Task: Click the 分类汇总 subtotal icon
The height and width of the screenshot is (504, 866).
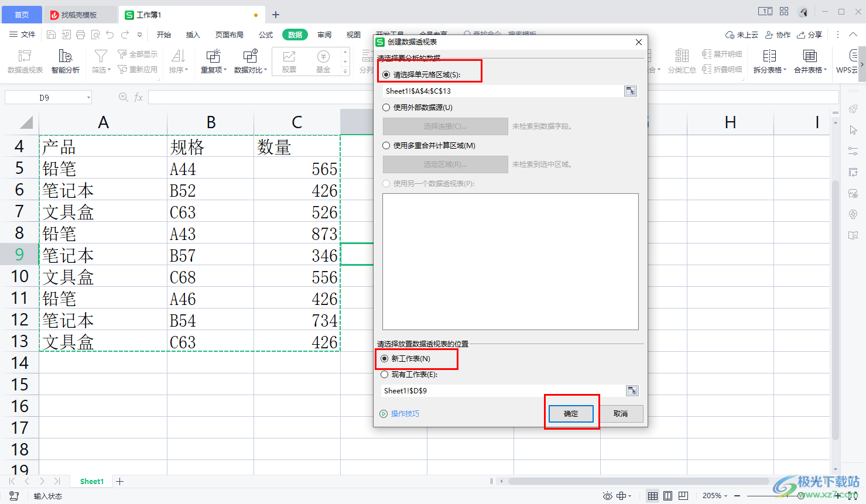Action: pyautogui.click(x=682, y=61)
